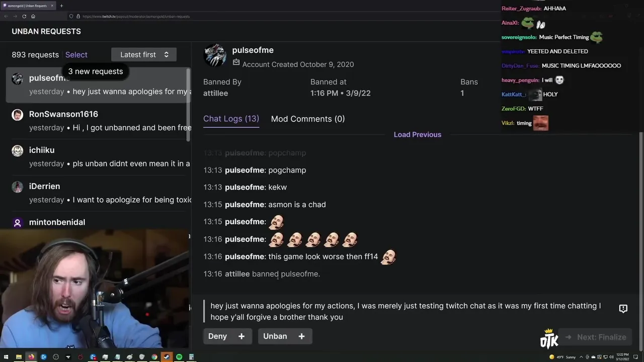Load the 3 new requests notification
644x362 pixels.
(x=96, y=71)
